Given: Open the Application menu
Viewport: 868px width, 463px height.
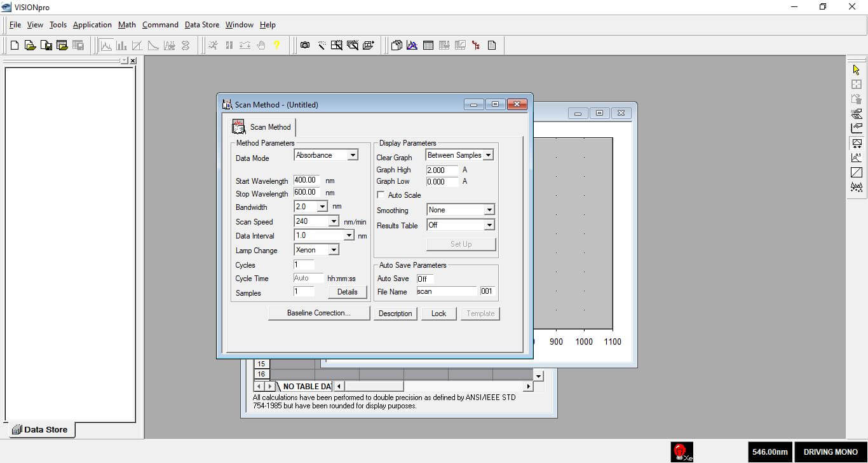Looking at the screenshot, I should 92,25.
